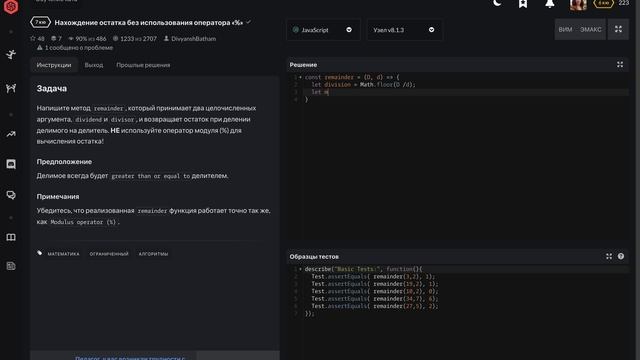Expand the Решение code panel
The height and width of the screenshot is (360, 640).
[620, 64]
